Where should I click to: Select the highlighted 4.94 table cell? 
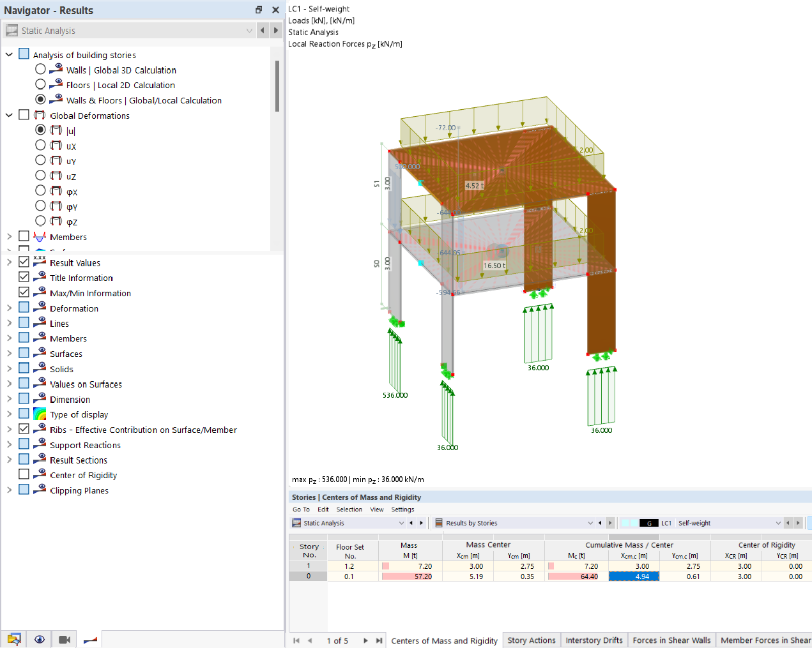click(634, 576)
